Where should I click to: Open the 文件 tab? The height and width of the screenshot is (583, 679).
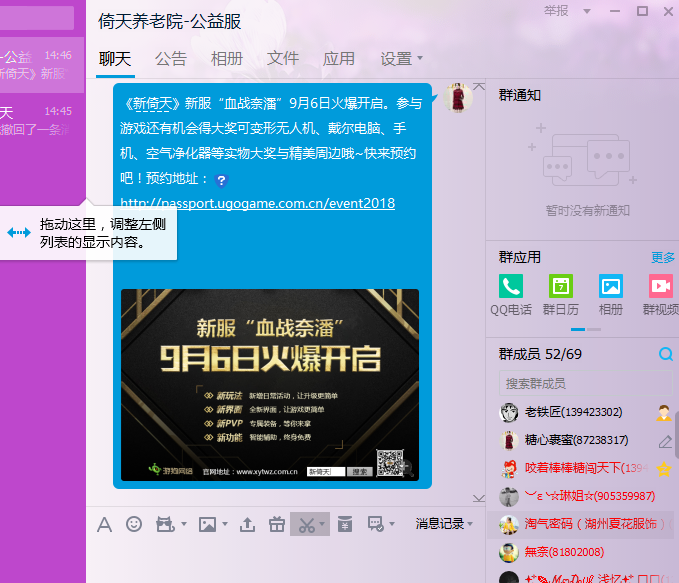[283, 59]
